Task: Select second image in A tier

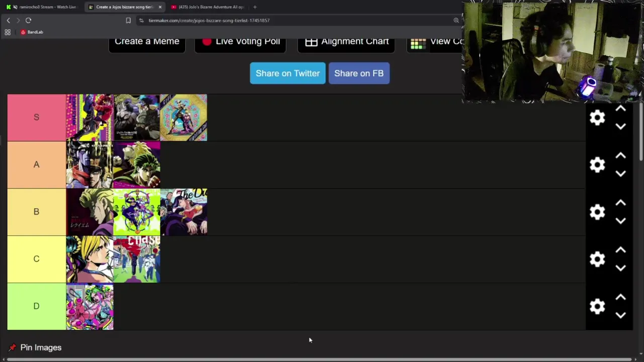Action: 137,165
